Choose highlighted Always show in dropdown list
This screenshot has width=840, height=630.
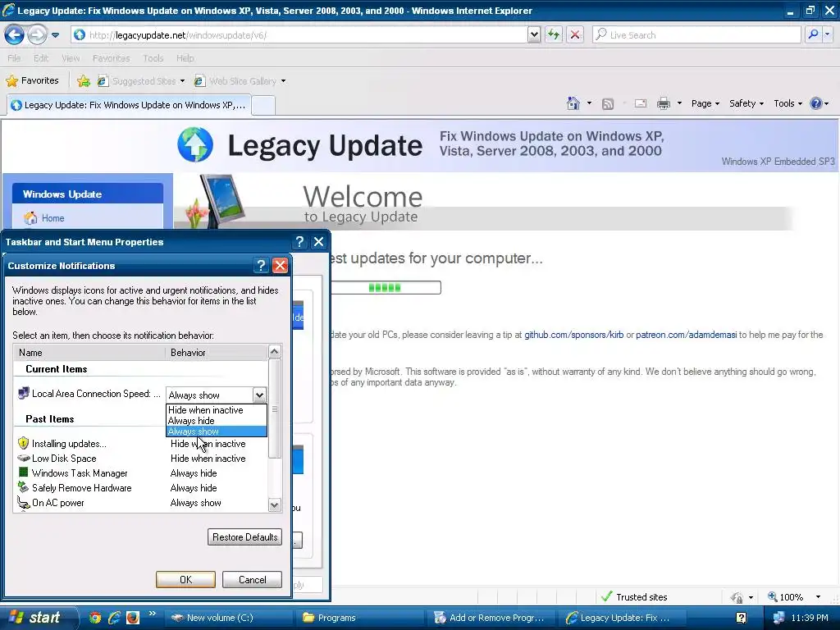pos(216,431)
